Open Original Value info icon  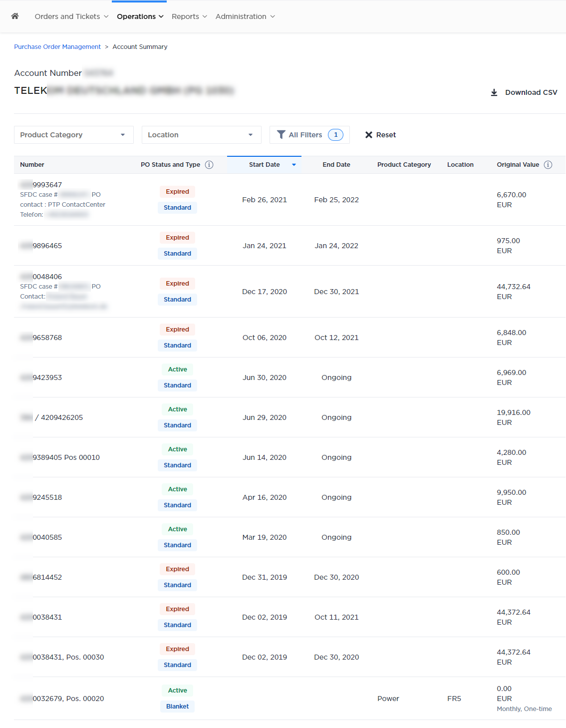(x=548, y=165)
